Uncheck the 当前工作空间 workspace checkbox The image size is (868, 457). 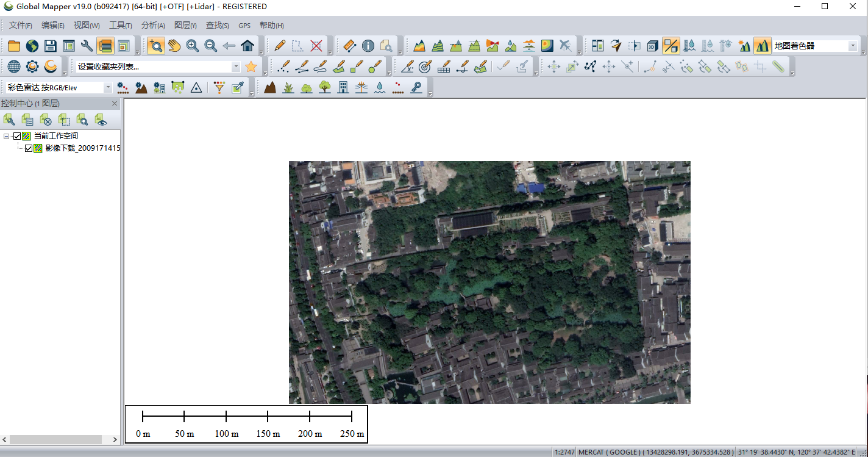coord(17,136)
